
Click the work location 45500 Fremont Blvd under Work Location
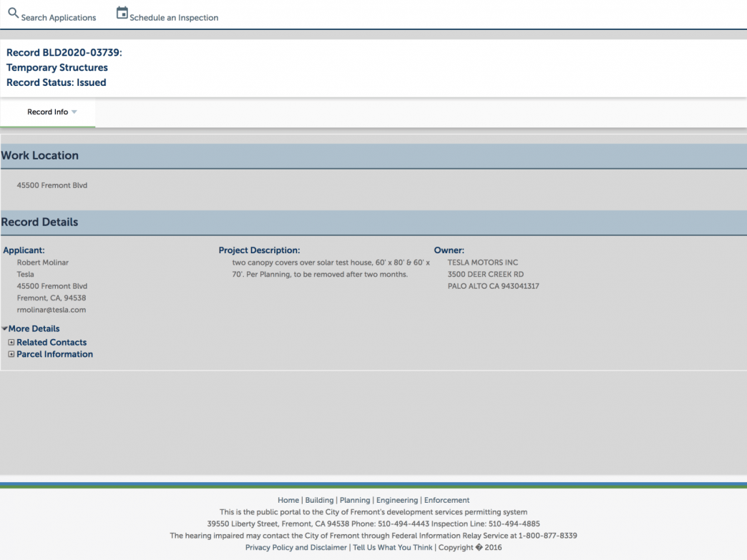(52, 185)
